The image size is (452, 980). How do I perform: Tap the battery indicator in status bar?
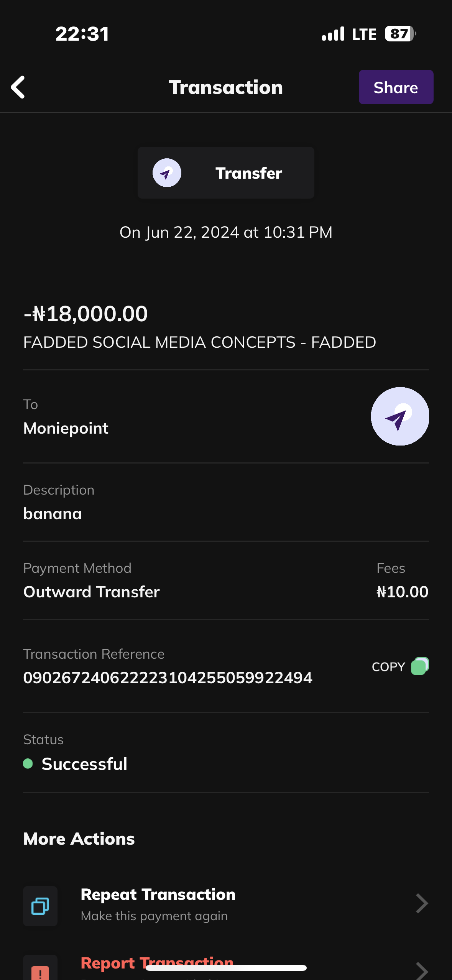click(400, 34)
